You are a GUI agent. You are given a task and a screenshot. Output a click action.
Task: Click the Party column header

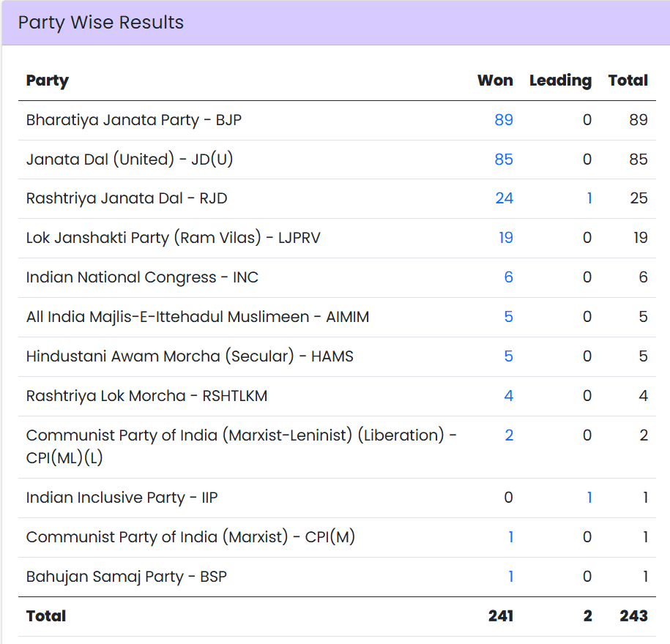tap(48, 80)
